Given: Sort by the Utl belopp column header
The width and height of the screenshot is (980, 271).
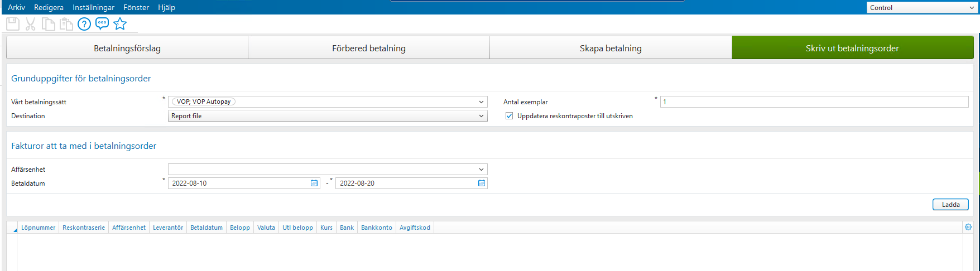Looking at the screenshot, I should click(297, 228).
